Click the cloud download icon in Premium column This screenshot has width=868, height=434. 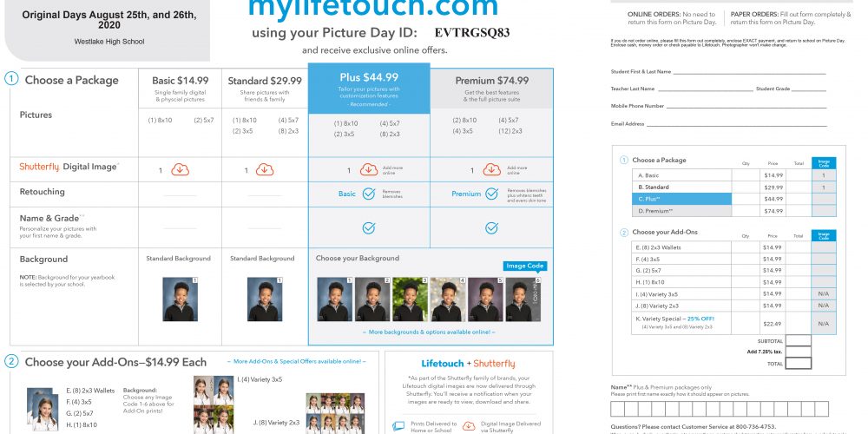(491, 170)
